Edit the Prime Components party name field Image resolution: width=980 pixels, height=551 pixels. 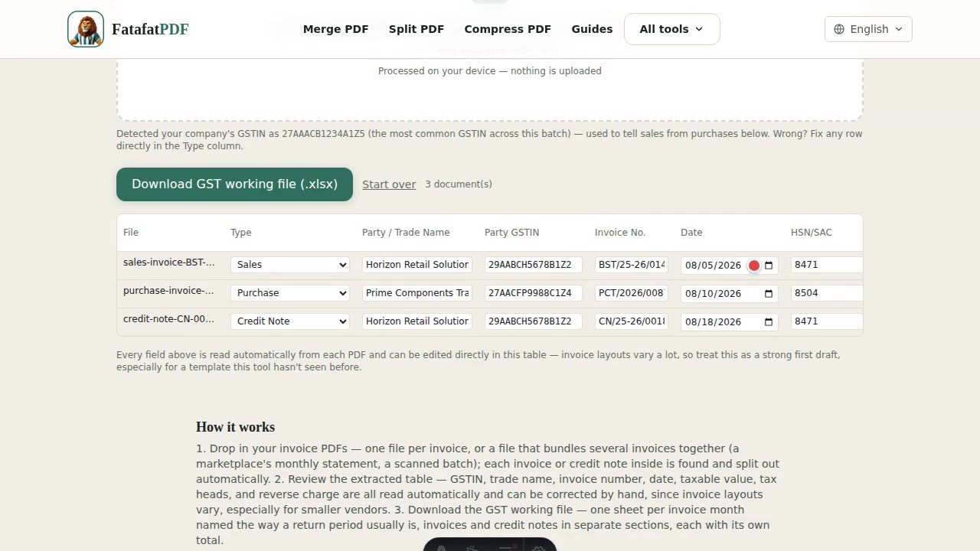click(x=417, y=293)
